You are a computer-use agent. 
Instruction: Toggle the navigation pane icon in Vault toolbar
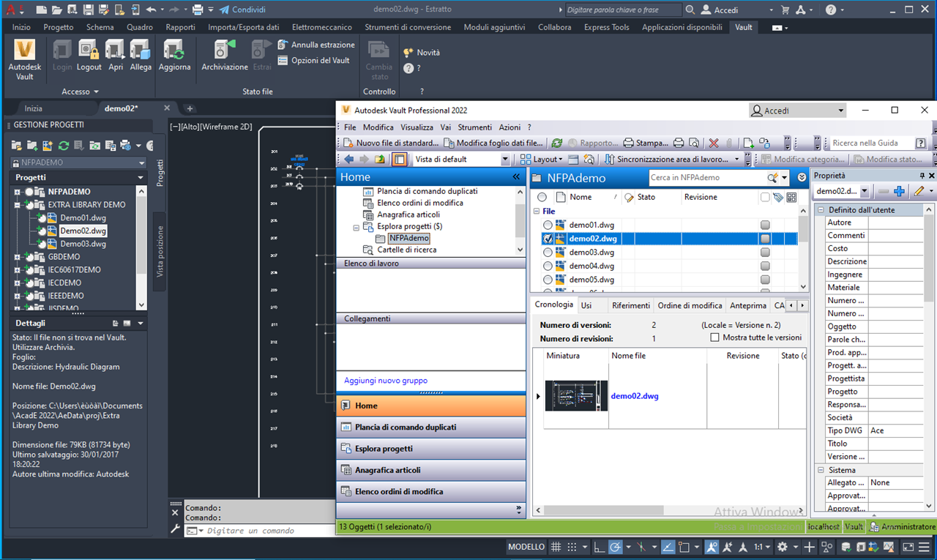tap(399, 159)
